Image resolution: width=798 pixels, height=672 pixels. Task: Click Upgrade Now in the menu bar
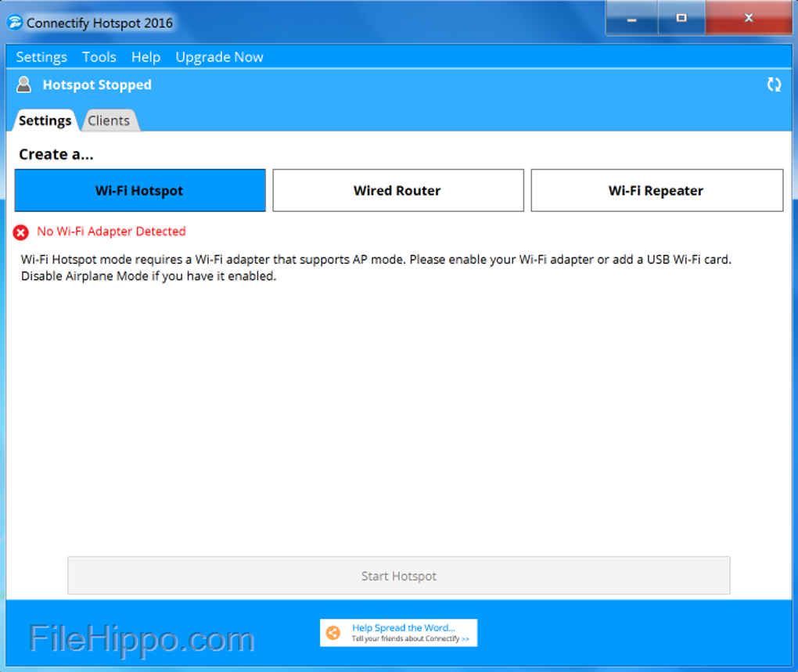click(219, 57)
